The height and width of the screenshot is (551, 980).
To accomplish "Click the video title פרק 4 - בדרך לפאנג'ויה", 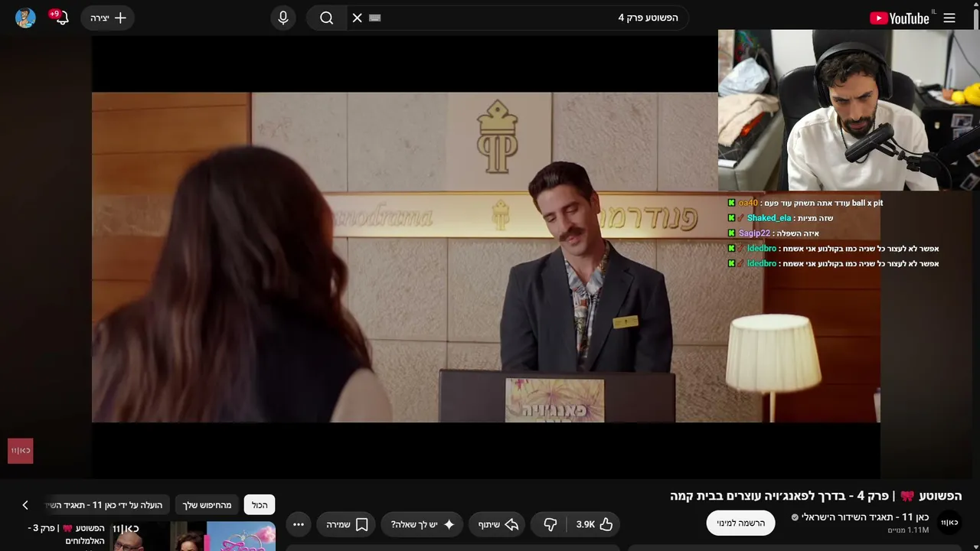I will pos(815,496).
